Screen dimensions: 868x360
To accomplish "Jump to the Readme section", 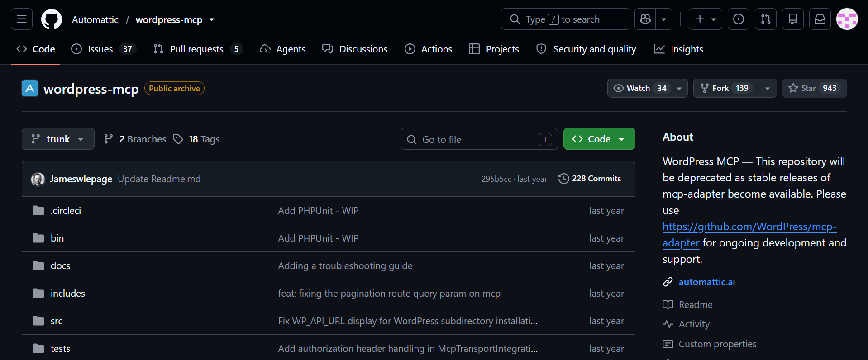I will (x=696, y=304).
